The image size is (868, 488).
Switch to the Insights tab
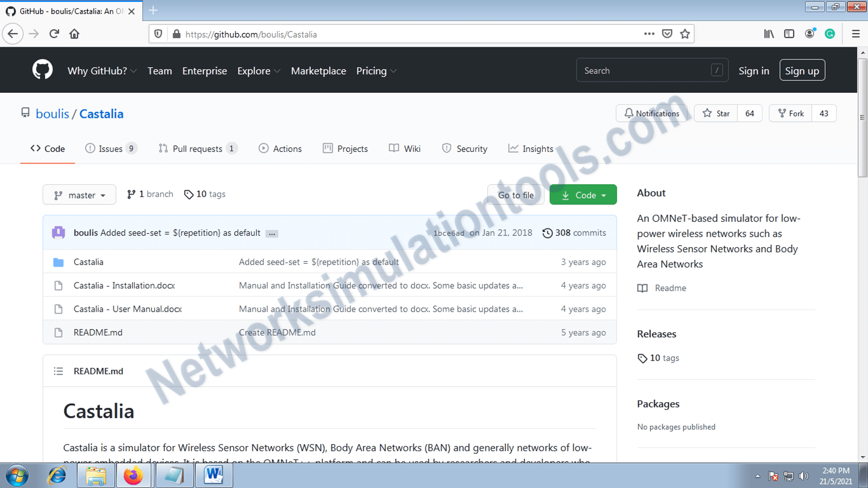pos(531,149)
